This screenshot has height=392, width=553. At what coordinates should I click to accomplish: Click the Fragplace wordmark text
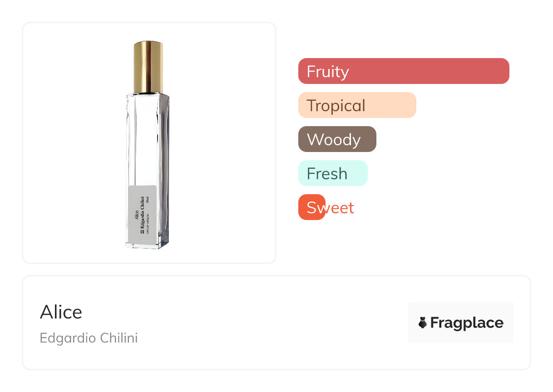click(x=466, y=323)
